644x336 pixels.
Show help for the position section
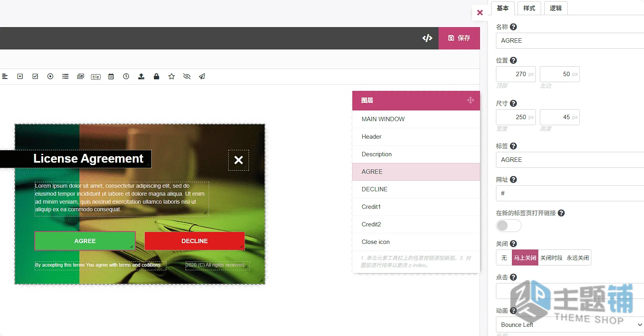(x=514, y=60)
